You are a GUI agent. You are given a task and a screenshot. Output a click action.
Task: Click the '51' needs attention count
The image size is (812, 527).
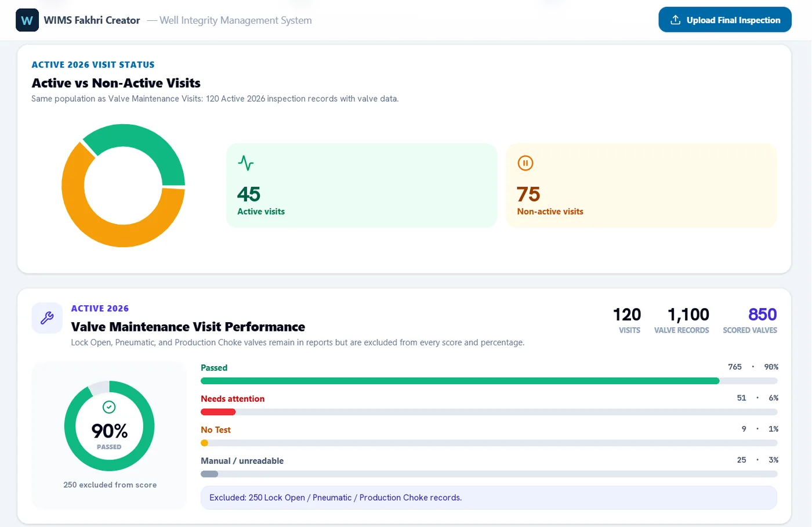[x=742, y=398]
